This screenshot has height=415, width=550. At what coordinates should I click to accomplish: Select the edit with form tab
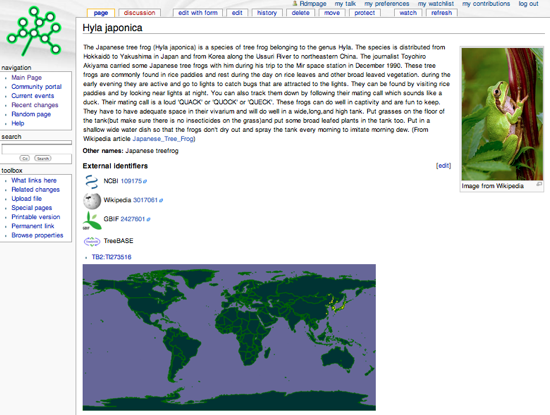(x=198, y=13)
